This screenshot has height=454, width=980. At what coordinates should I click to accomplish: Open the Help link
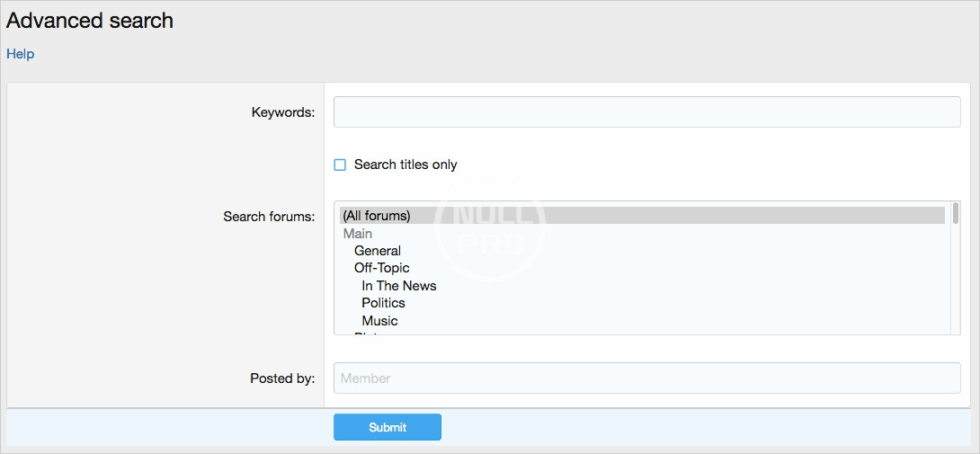click(20, 54)
